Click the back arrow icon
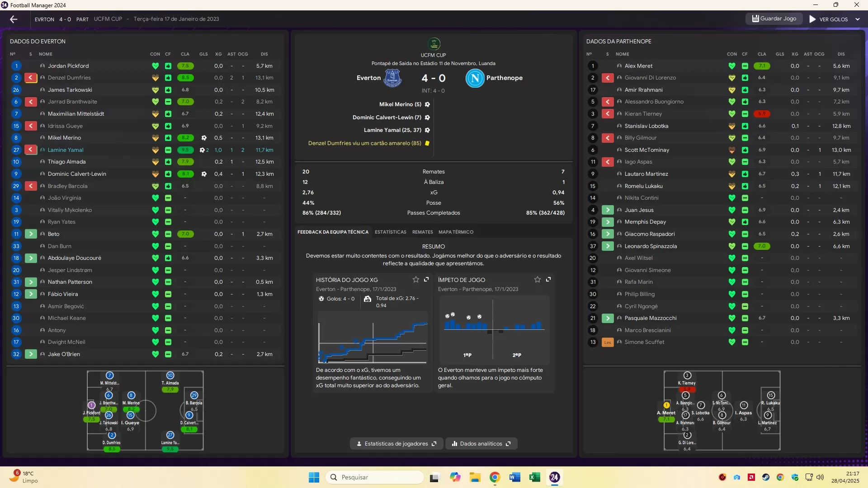The height and width of the screenshot is (488, 868). pos(14,19)
